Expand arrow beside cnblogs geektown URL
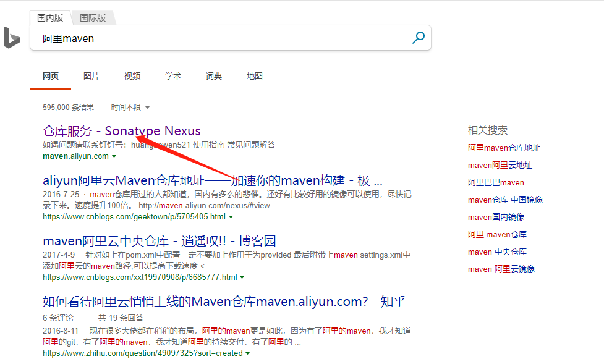The width and height of the screenshot is (604, 364). click(x=231, y=217)
